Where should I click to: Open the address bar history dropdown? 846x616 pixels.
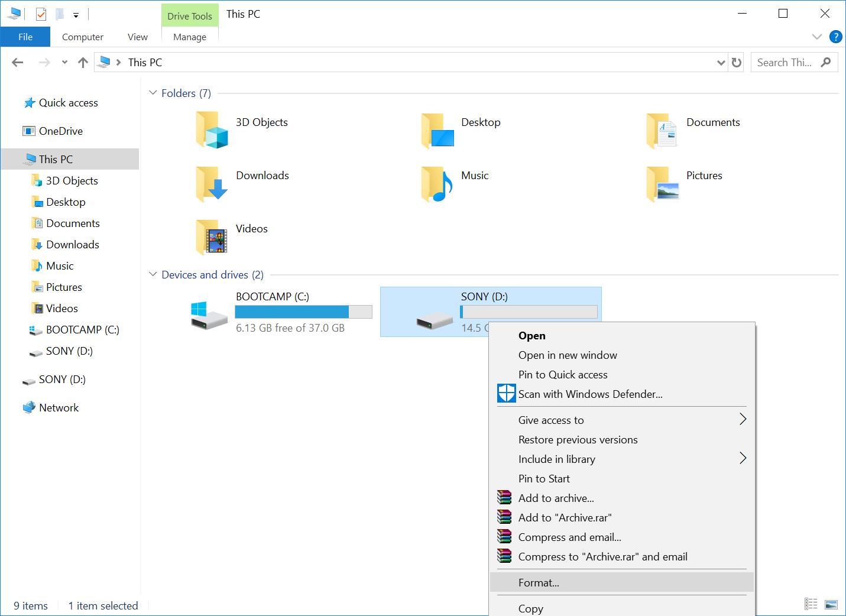[x=721, y=63]
